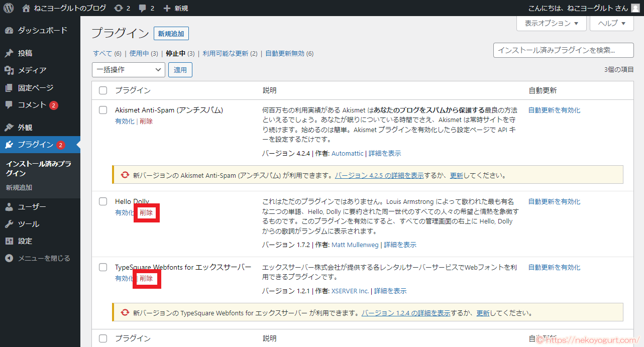
Task: Check the Akismet Anti-Spam checkbox
Action: [x=103, y=109]
